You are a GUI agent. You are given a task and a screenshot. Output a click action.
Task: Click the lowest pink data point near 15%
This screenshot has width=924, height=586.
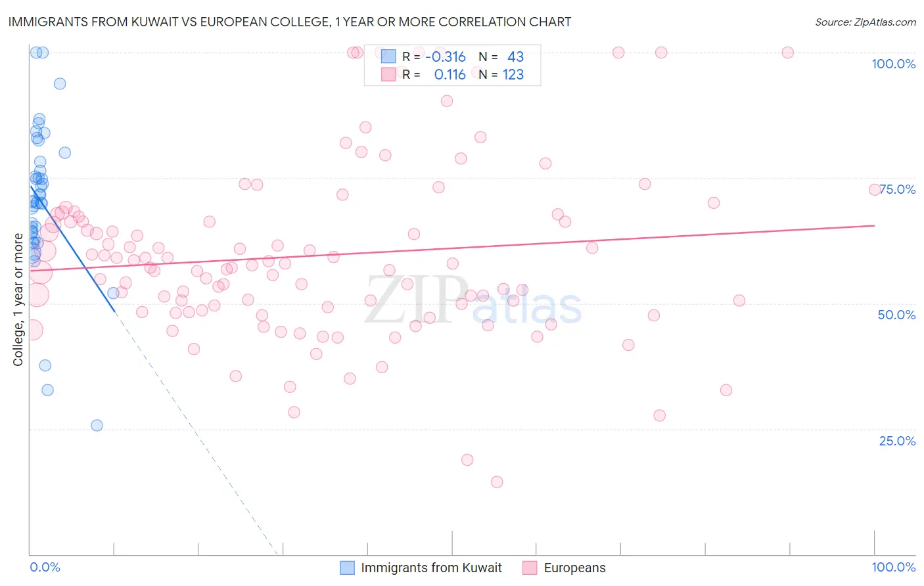pyautogui.click(x=497, y=482)
